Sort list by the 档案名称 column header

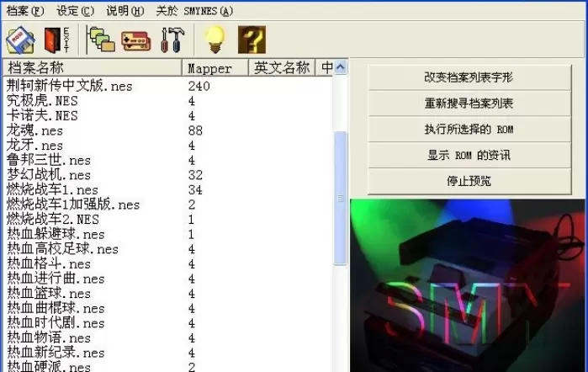click(x=91, y=68)
